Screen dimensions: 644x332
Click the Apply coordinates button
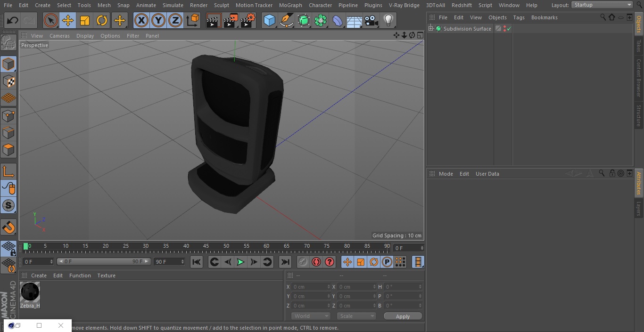click(x=403, y=316)
